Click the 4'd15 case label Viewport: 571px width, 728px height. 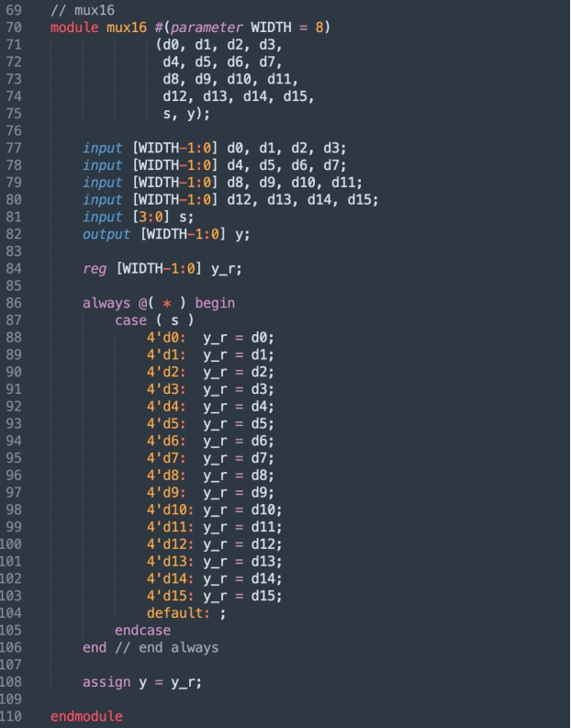point(170,596)
